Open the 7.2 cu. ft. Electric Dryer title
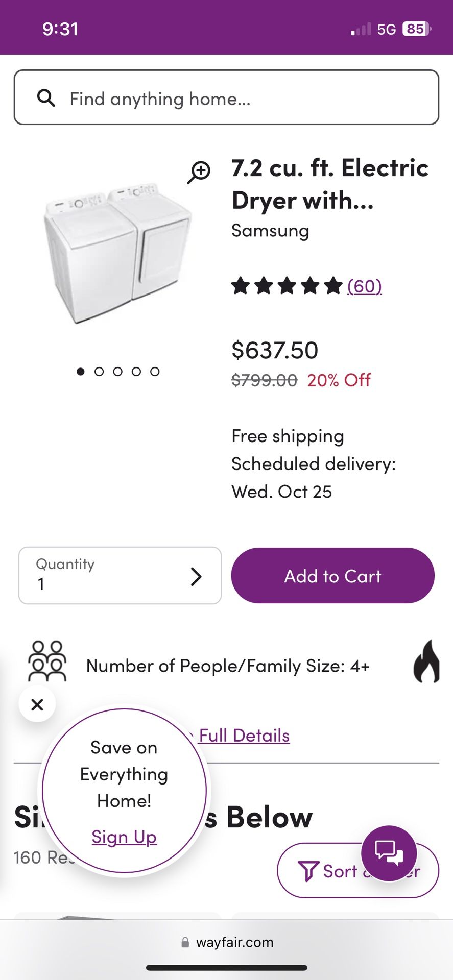The width and height of the screenshot is (453, 980). (x=330, y=184)
